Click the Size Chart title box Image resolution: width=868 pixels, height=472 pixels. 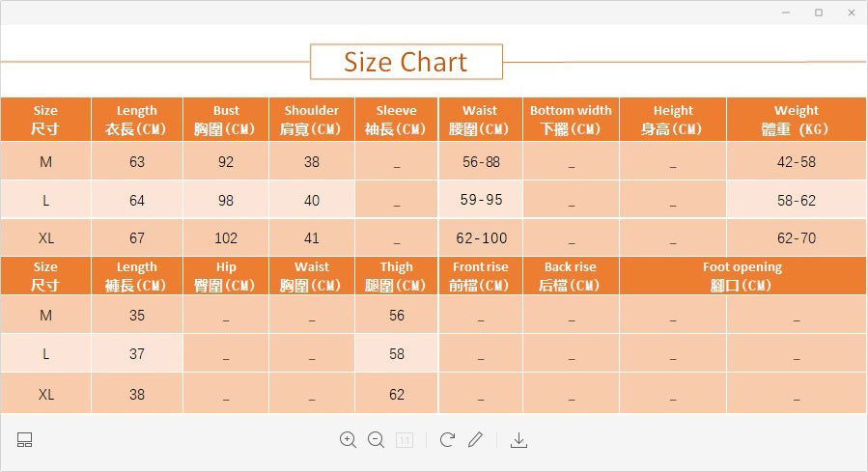[406, 63]
